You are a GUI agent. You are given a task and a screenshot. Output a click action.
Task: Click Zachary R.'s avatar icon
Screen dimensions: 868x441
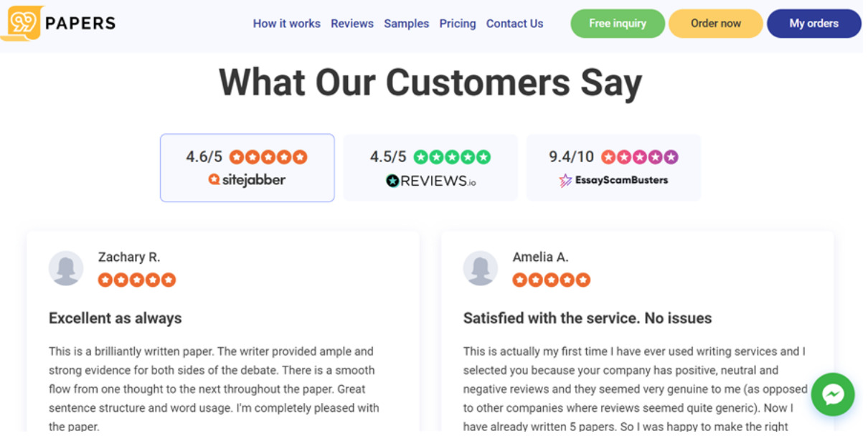[x=66, y=268]
